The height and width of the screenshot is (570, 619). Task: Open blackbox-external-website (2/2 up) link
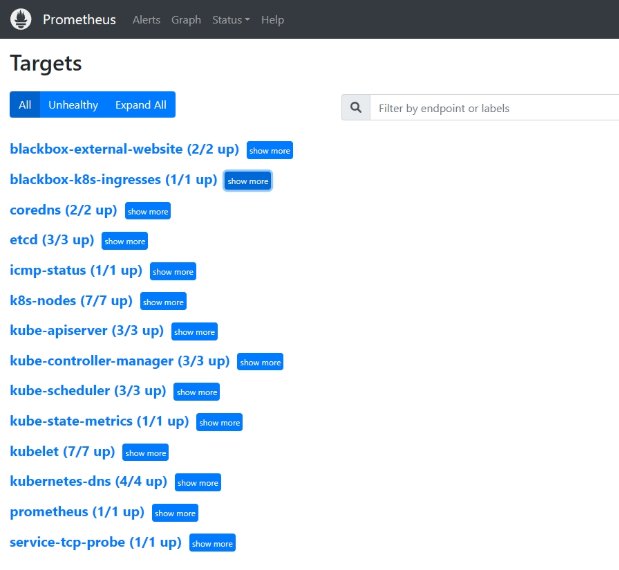click(x=124, y=149)
